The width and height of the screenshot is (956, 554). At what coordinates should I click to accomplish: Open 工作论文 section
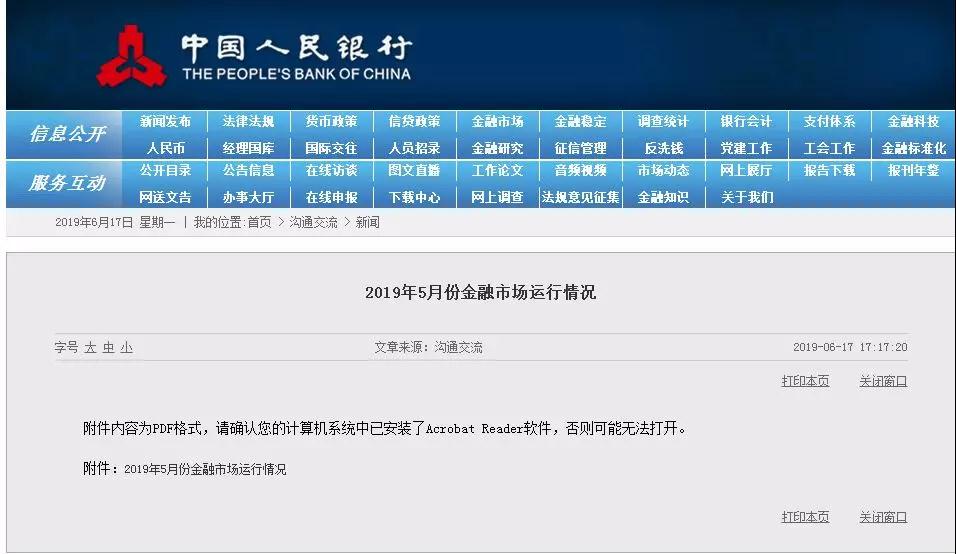[498, 170]
